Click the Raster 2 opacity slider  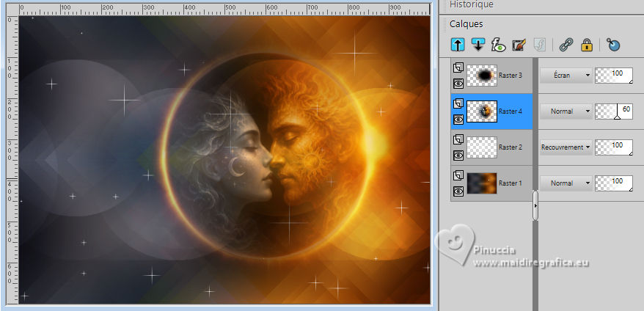tap(614, 147)
